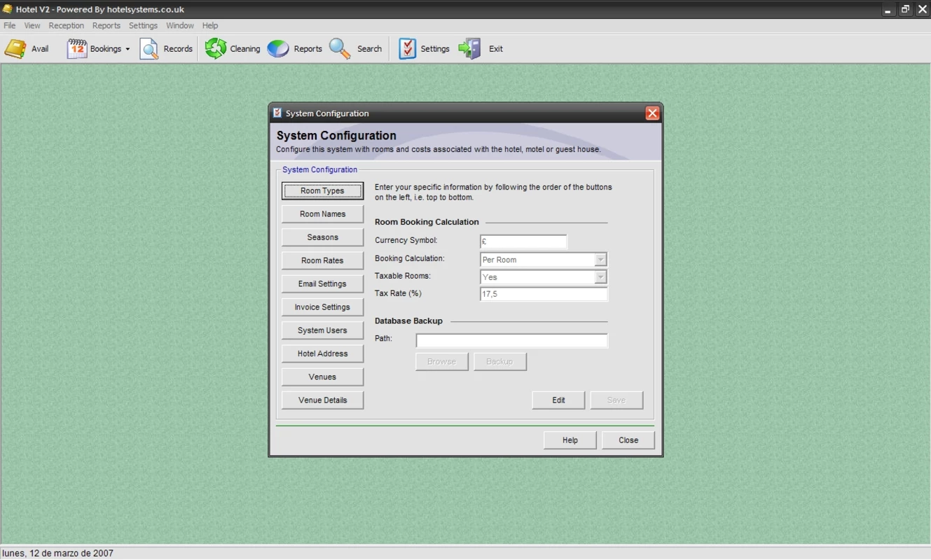Open the Window menu
This screenshot has width=931, height=560.
pyautogui.click(x=180, y=26)
